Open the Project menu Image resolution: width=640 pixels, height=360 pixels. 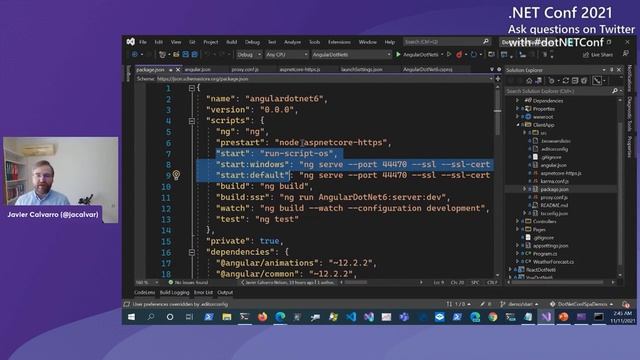[x=211, y=42]
